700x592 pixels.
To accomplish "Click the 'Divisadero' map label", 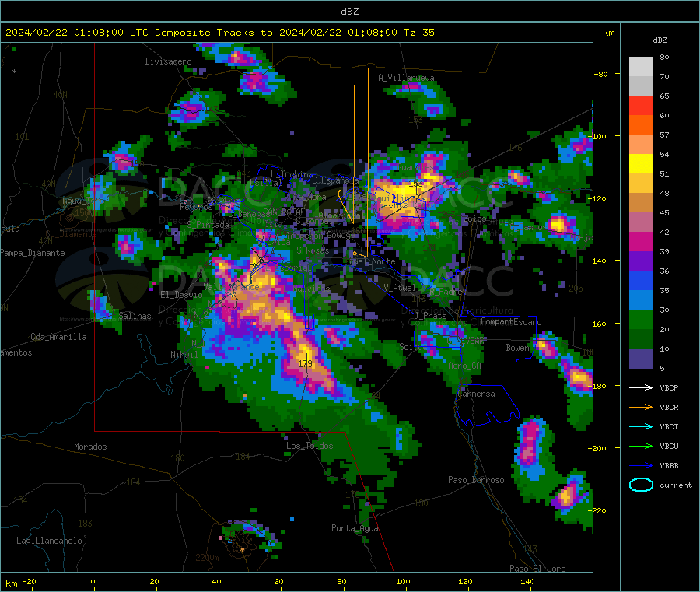I will click(168, 61).
